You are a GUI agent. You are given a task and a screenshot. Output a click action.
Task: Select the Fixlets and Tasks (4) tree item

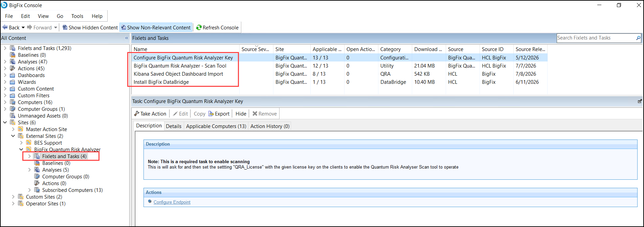tap(64, 156)
